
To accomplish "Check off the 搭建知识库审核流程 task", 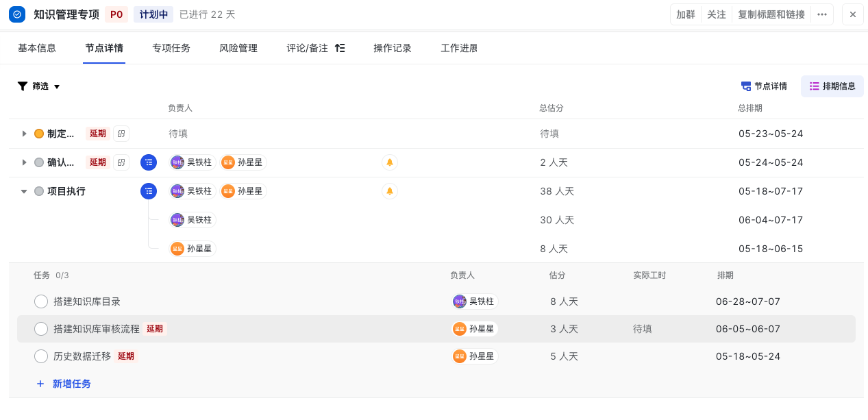I will (41, 329).
